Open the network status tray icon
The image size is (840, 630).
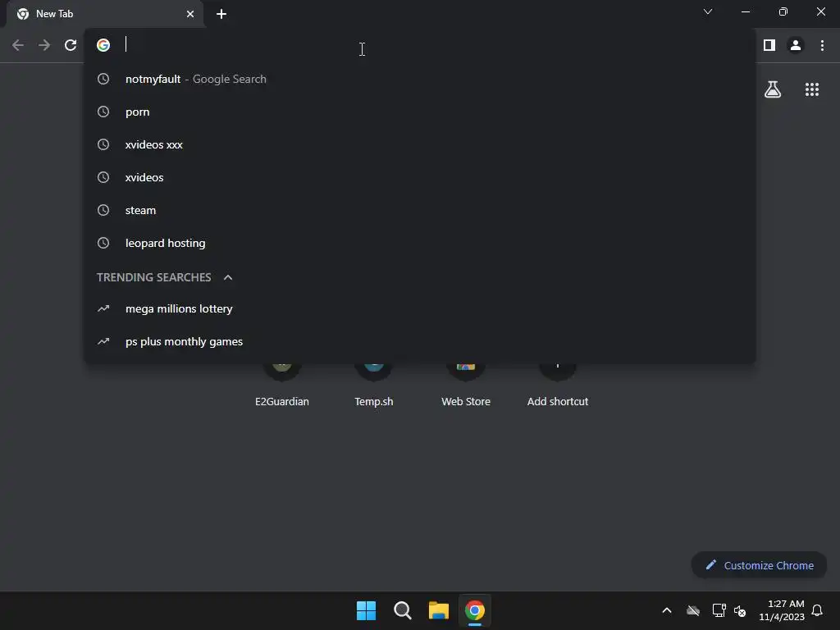click(x=719, y=610)
